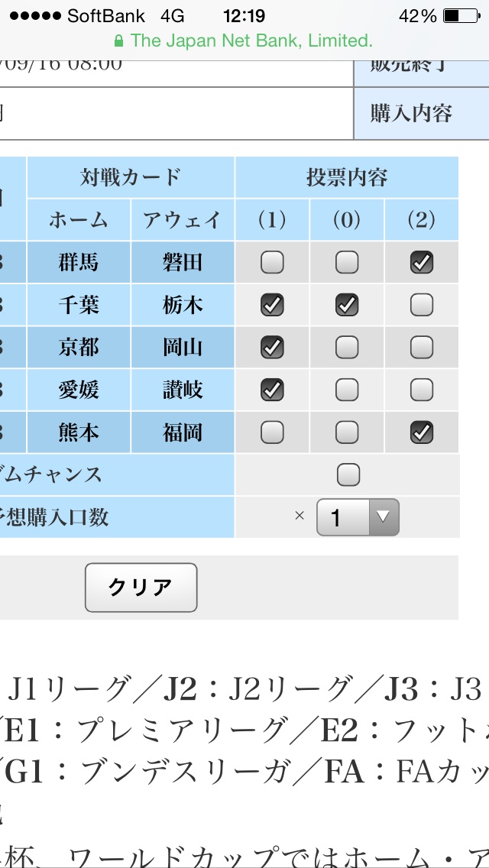Screen dimensions: 489x868
Task: Check home win (1) for 群馬 vs 磐田
Action: tap(272, 263)
